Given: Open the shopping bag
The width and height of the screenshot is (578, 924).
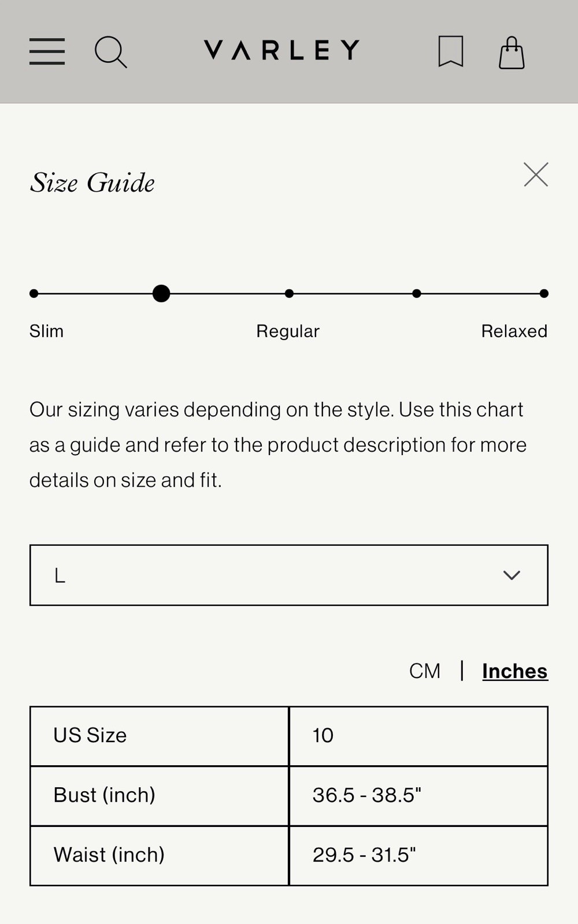Looking at the screenshot, I should point(512,53).
